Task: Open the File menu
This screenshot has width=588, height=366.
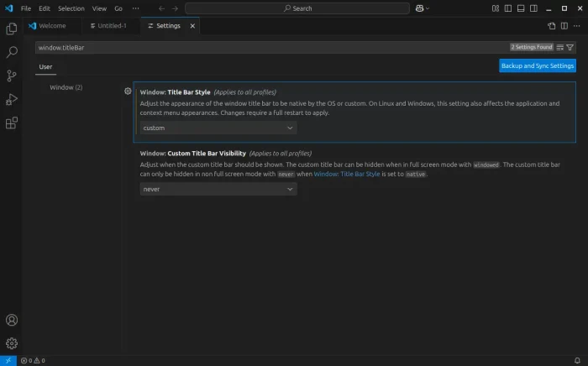Action: [26, 8]
